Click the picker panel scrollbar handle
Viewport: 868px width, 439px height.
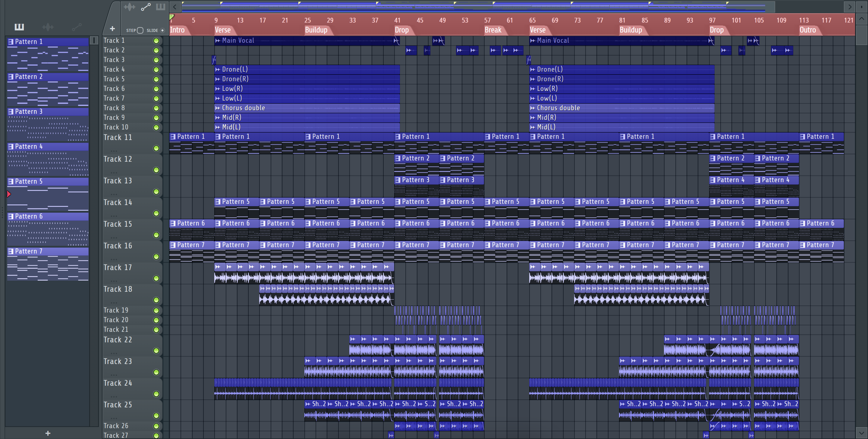(94, 40)
